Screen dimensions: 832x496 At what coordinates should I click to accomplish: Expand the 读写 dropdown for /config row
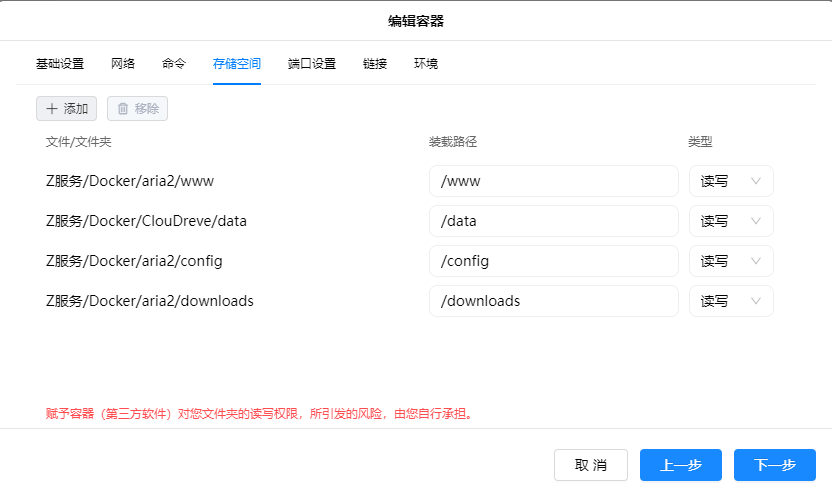(x=731, y=261)
